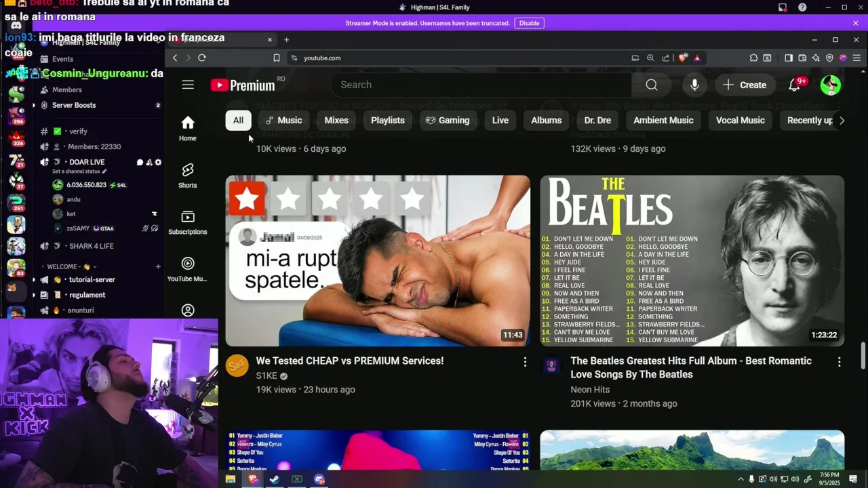
Task: Open DOAR LIVE channel settings gear
Action: click(x=159, y=163)
